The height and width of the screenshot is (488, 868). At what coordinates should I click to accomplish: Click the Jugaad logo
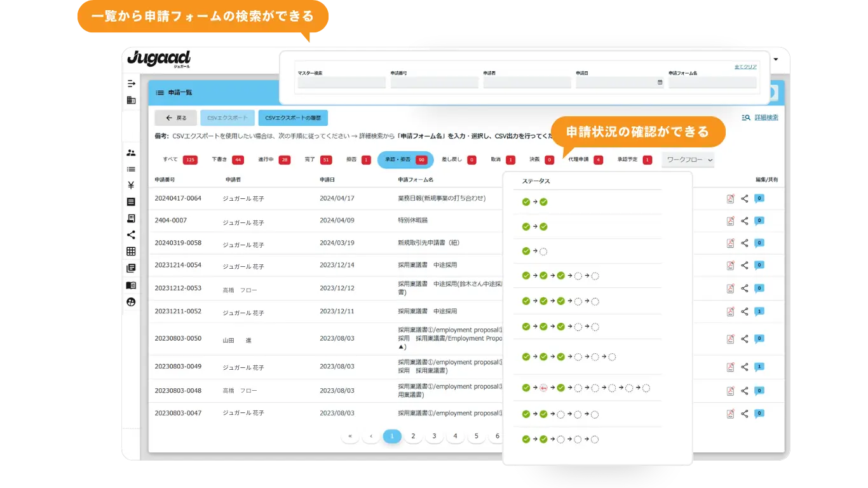pos(159,58)
